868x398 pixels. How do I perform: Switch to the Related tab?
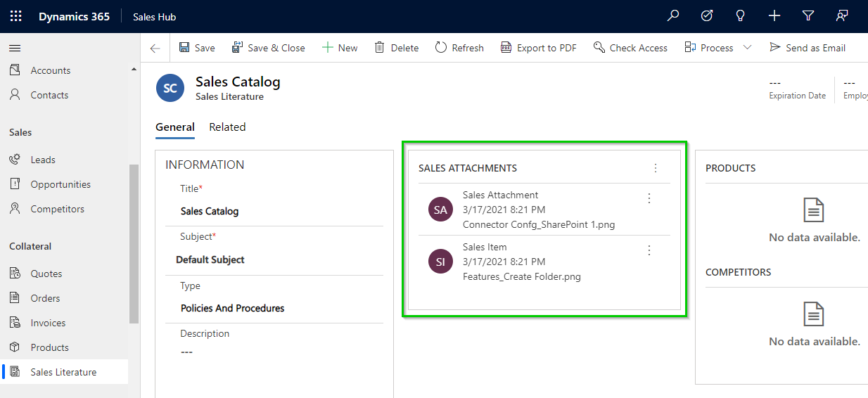pyautogui.click(x=227, y=127)
